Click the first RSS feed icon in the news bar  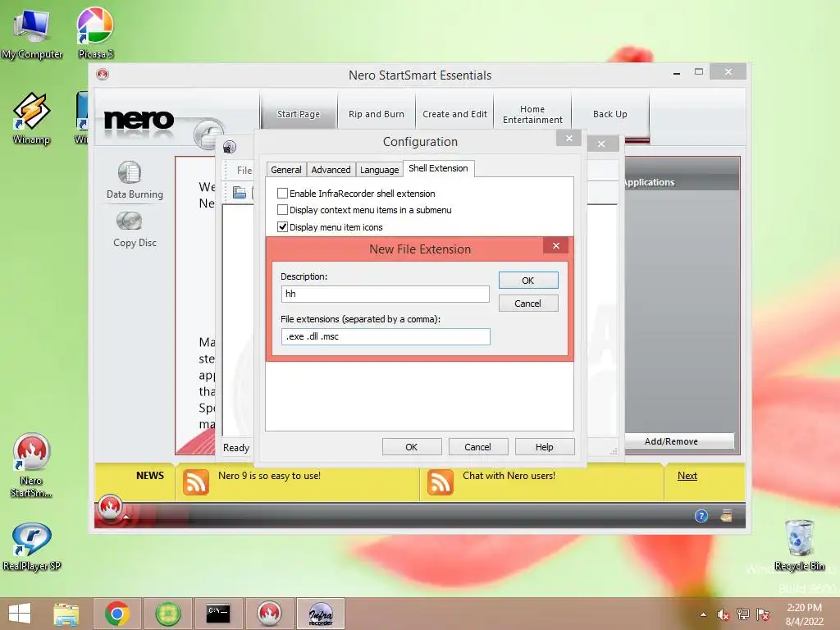(x=195, y=482)
